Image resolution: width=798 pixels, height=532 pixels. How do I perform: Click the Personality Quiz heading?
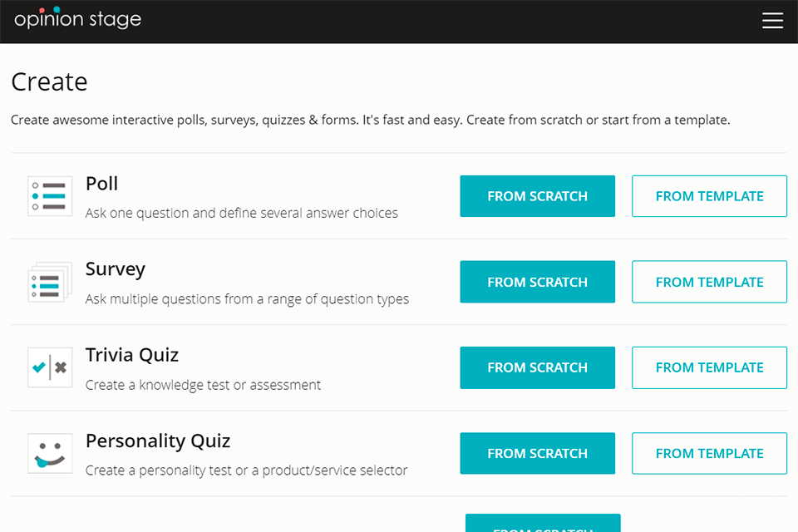158,441
